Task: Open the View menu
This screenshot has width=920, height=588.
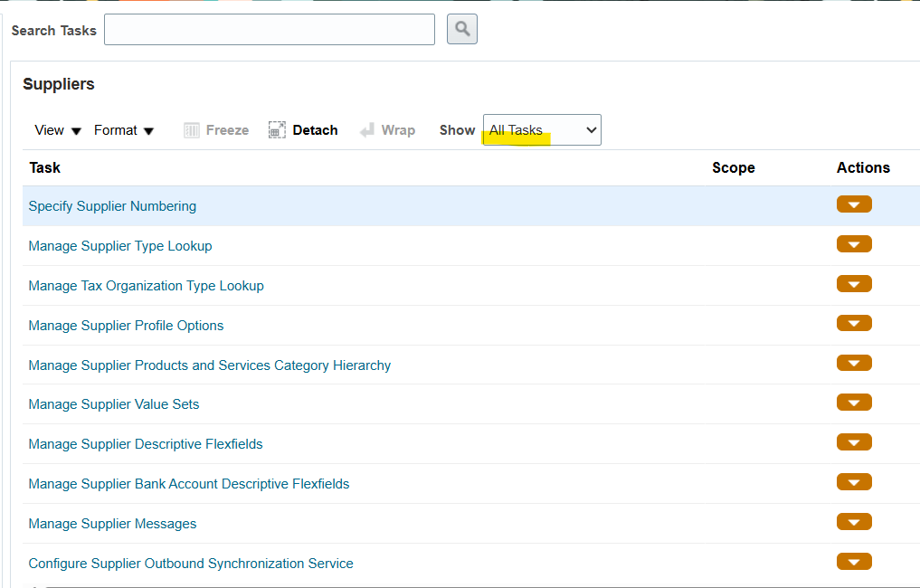Action: pyautogui.click(x=58, y=130)
